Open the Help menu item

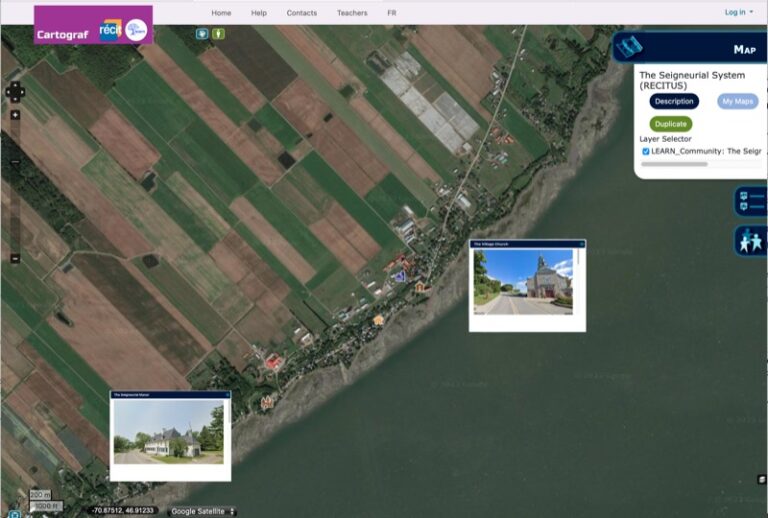pyautogui.click(x=259, y=13)
